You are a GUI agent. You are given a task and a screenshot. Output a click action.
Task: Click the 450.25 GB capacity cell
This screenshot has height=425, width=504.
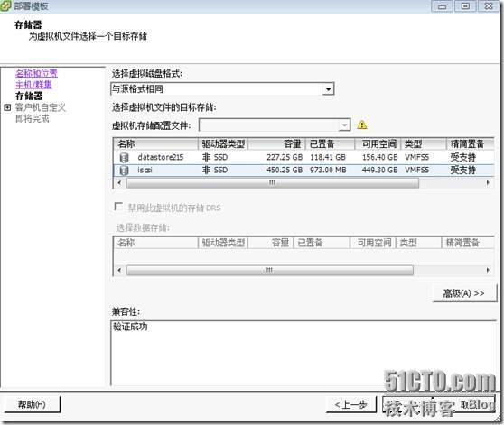click(285, 170)
